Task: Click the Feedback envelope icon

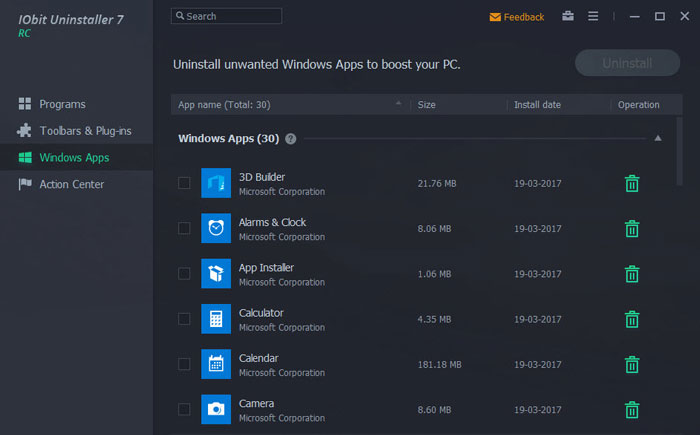Action: [x=495, y=17]
